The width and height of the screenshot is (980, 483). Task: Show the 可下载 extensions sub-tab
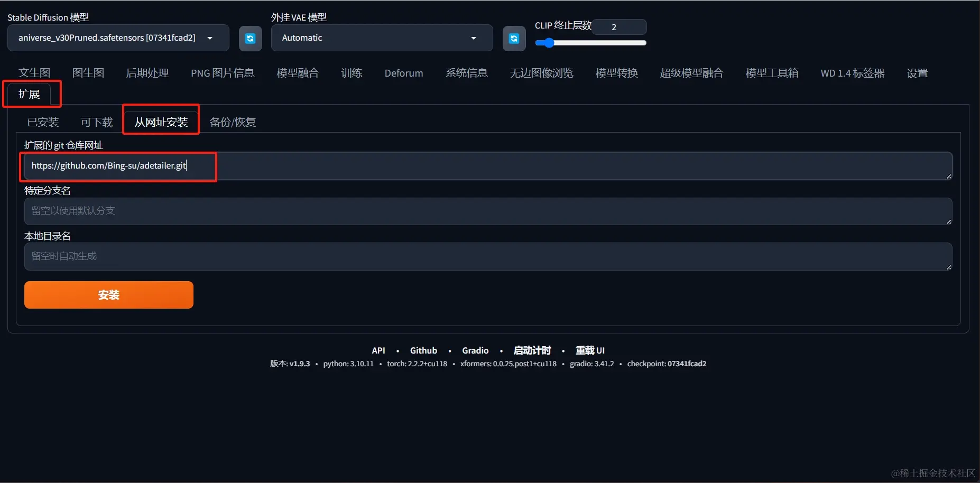coord(97,122)
